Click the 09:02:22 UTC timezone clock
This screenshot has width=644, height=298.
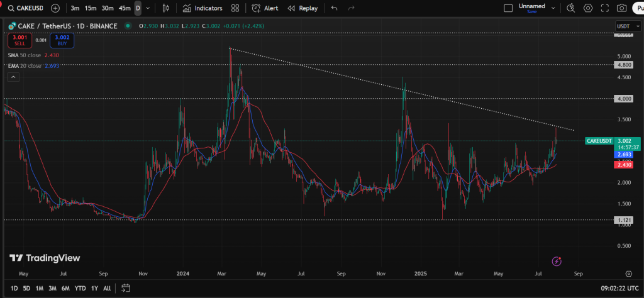click(619, 288)
